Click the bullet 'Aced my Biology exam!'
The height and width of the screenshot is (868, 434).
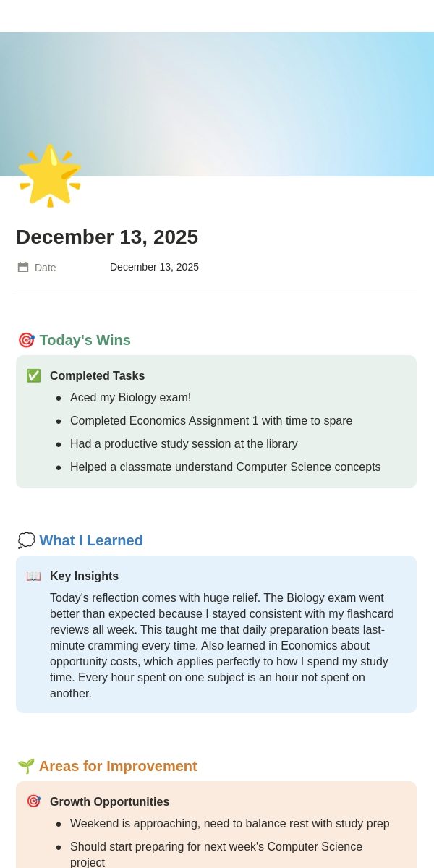click(x=130, y=398)
